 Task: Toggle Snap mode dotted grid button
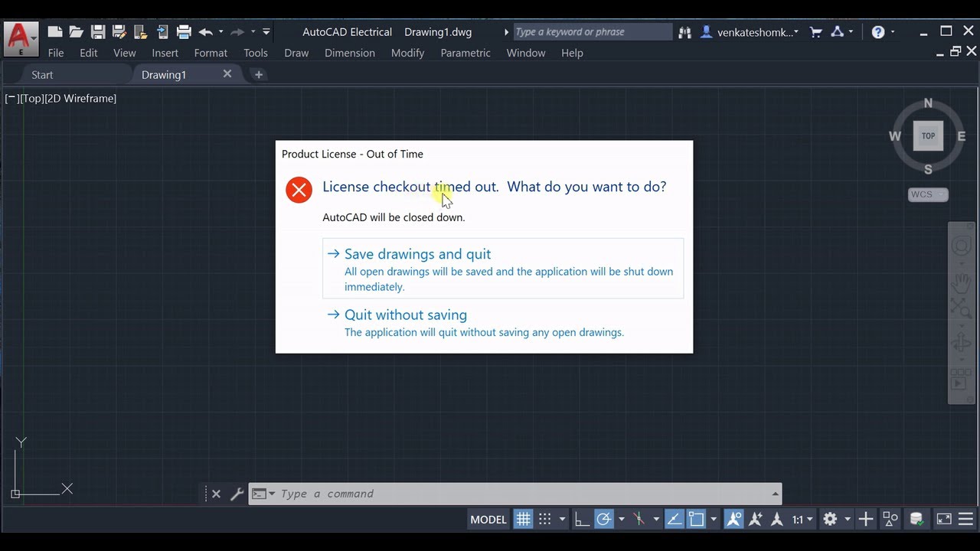click(544, 520)
